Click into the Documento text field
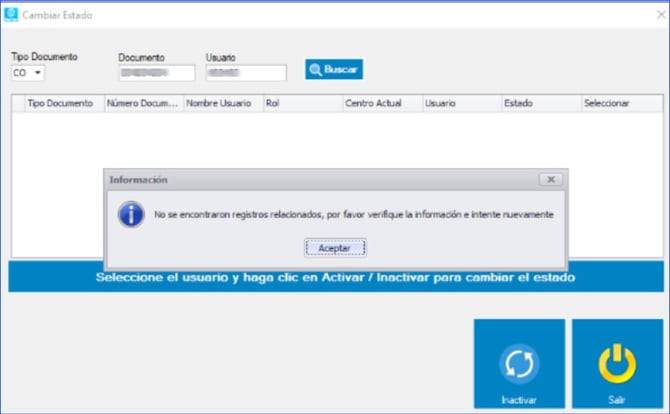This screenshot has width=670, height=414. 156,73
